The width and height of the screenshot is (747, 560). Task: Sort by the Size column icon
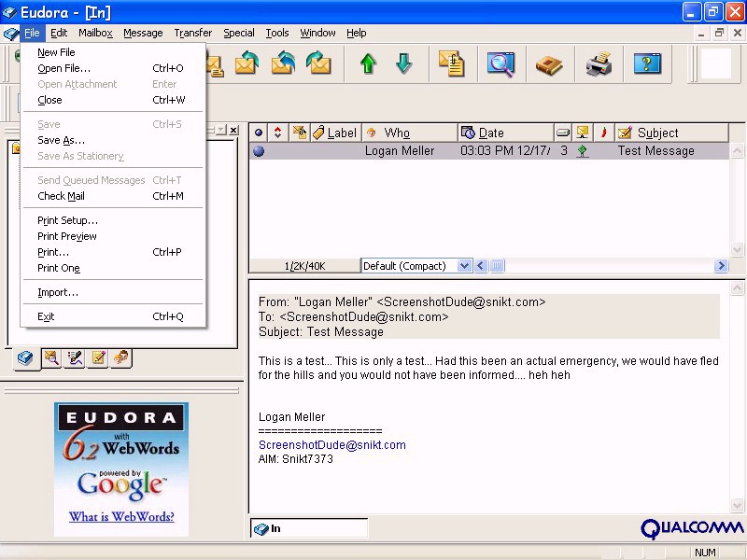563,133
